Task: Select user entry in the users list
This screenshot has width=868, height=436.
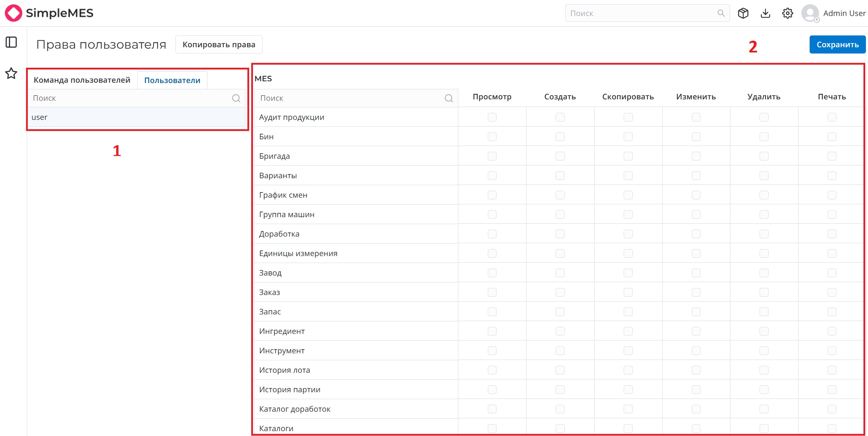Action: [x=137, y=117]
